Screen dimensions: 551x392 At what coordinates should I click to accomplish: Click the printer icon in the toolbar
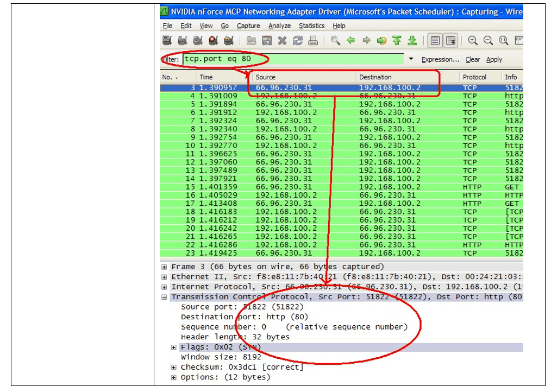[x=313, y=41]
